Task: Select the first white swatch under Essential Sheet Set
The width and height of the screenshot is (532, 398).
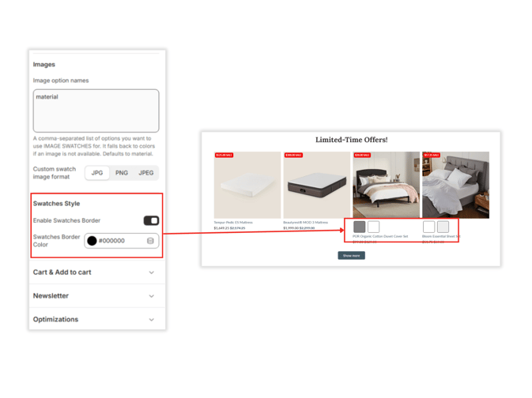Action: 429,227
